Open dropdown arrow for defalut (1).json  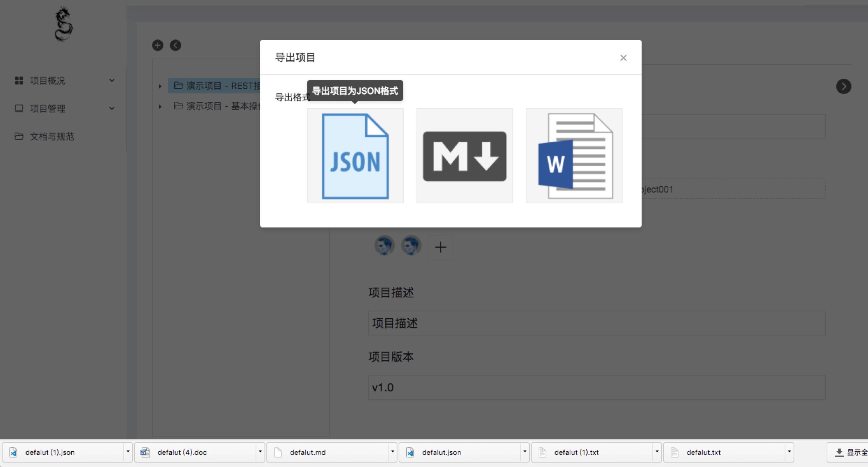[x=128, y=452]
